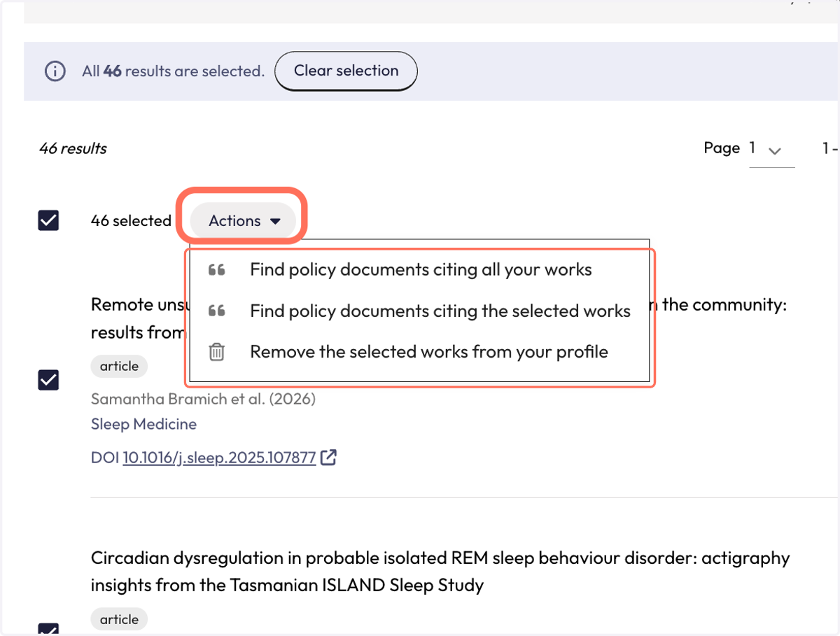Click the Circadian dysregulation article title
This screenshot has height=636, width=840.
[x=440, y=572]
